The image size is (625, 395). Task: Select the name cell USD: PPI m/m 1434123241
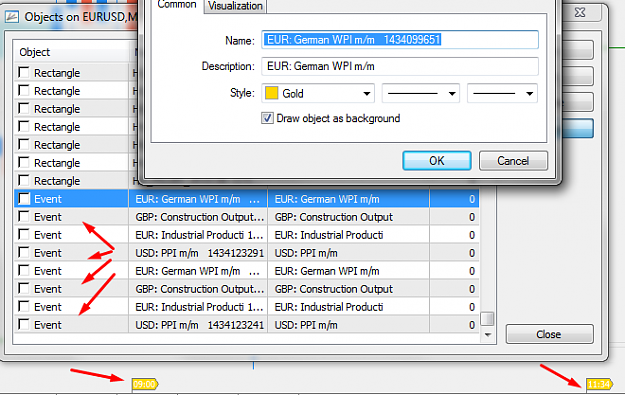198,325
